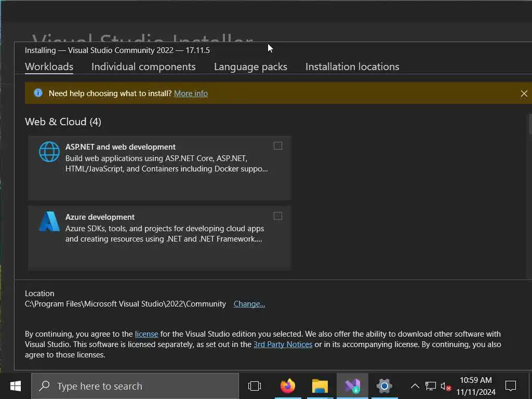Open the Windows Start menu
The height and width of the screenshot is (399, 532).
coord(15,386)
